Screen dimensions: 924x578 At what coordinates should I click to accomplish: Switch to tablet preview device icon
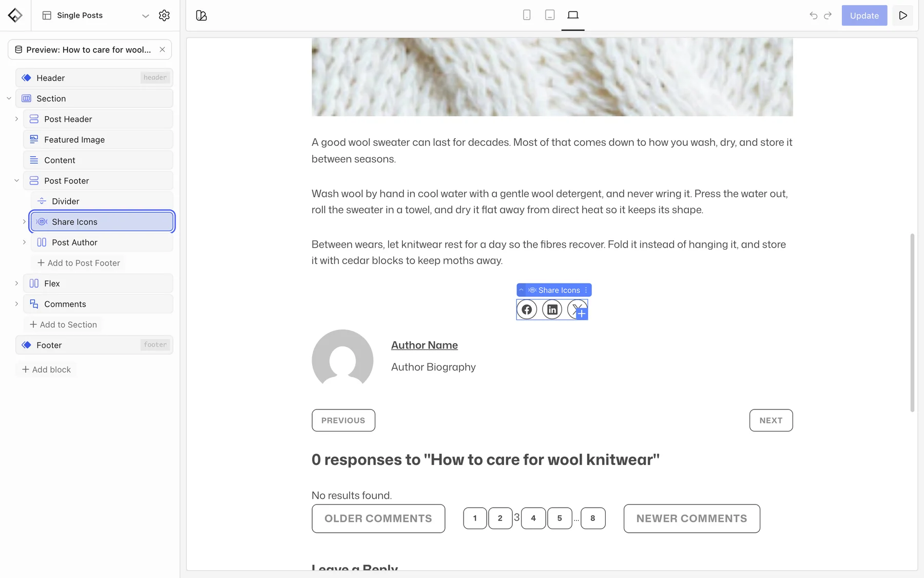point(550,15)
